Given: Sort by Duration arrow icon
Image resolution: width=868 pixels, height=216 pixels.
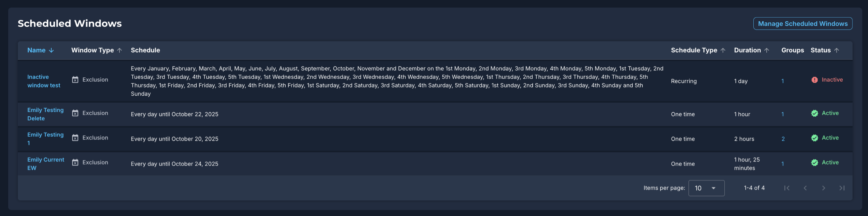Looking at the screenshot, I should coord(766,50).
